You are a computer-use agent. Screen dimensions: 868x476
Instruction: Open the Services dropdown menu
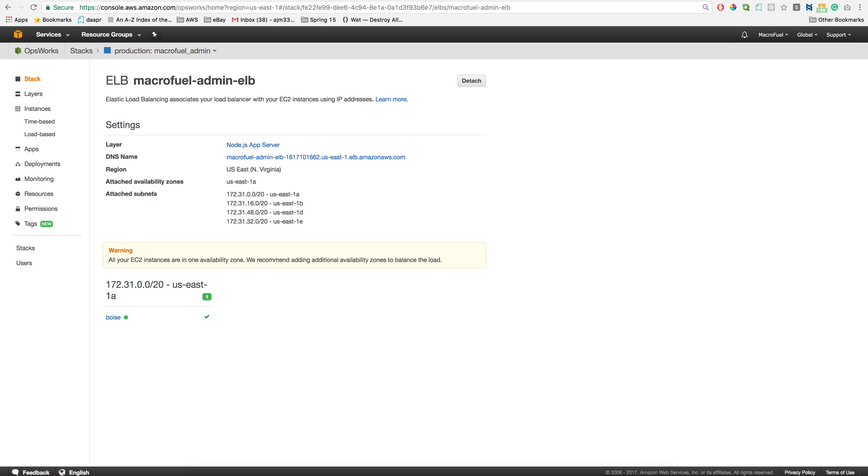(x=53, y=34)
